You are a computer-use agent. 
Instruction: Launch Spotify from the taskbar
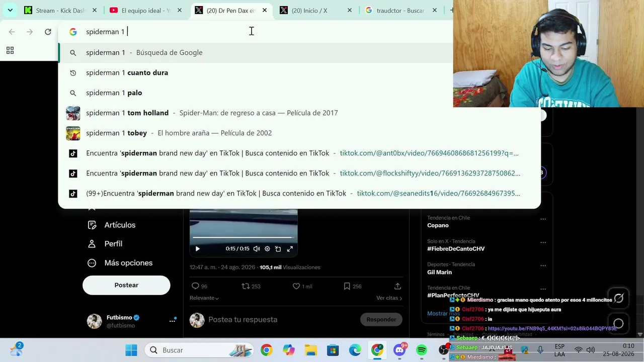click(x=422, y=350)
